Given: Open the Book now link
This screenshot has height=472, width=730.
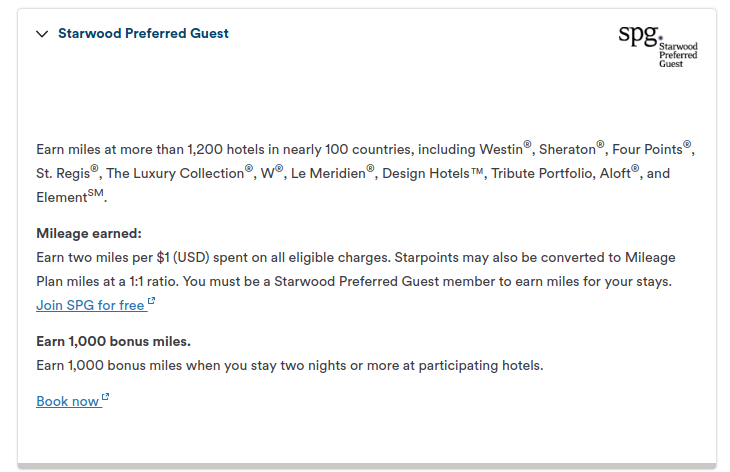Looking at the screenshot, I should coord(68,401).
